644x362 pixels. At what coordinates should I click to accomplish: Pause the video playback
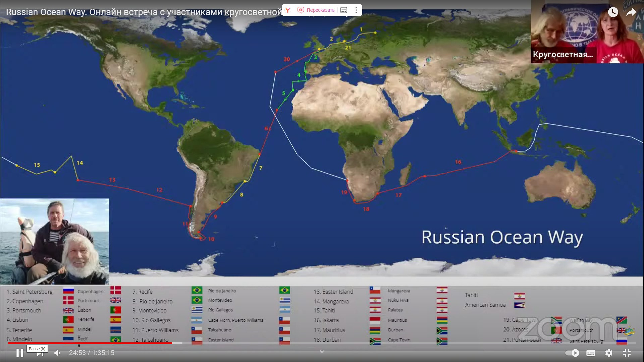tap(20, 353)
